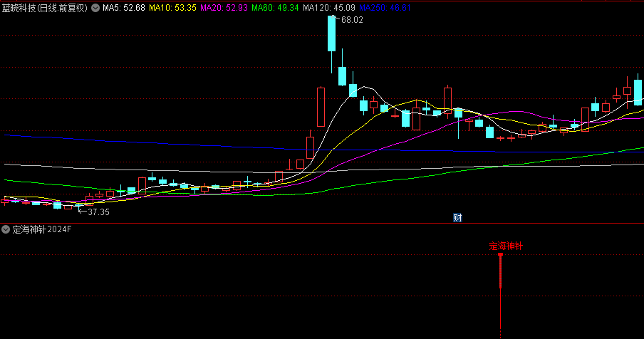
Task: Select the MA60: 49.34 label
Action: point(275,8)
